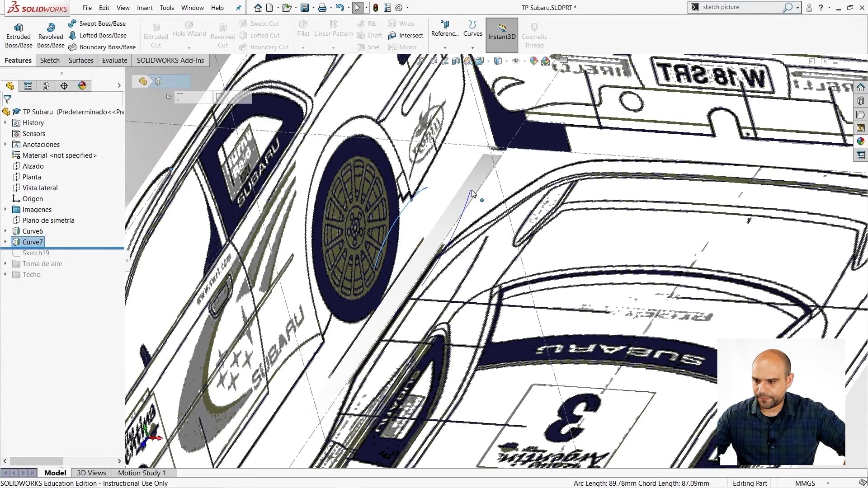Open the Motion Study 1 tab
Image resolution: width=868 pixels, height=488 pixels.
[x=142, y=473]
